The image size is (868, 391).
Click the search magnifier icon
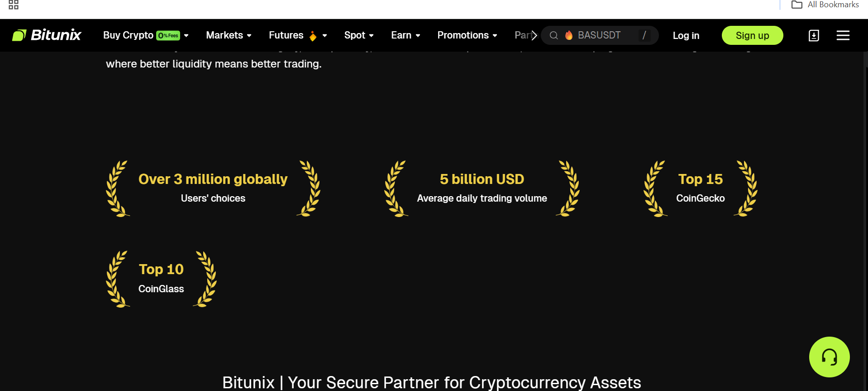pos(553,35)
